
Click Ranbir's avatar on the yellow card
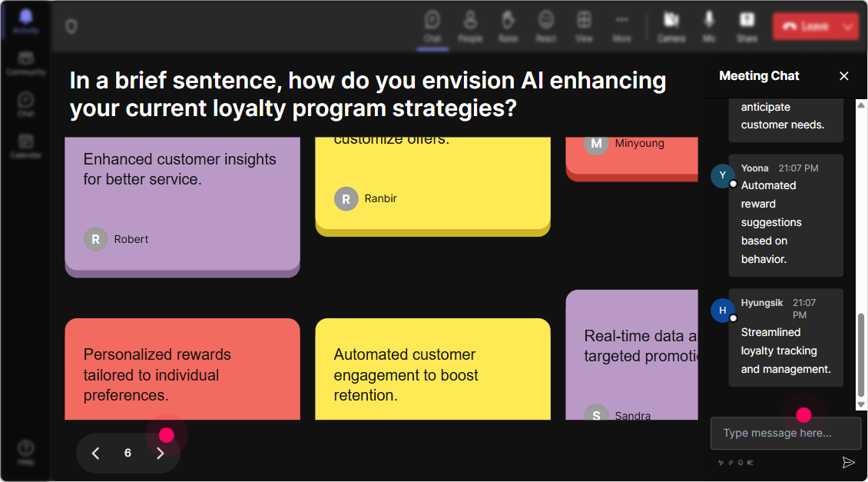346,199
